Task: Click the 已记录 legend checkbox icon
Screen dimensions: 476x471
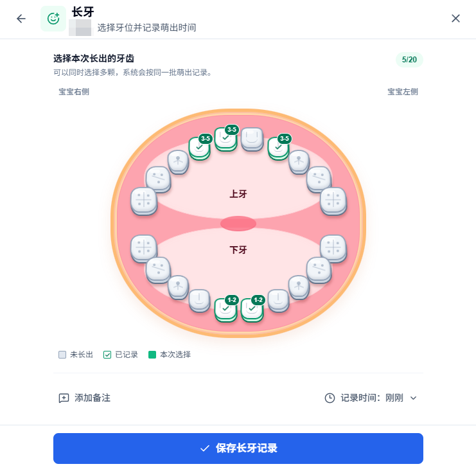Action: tap(107, 355)
